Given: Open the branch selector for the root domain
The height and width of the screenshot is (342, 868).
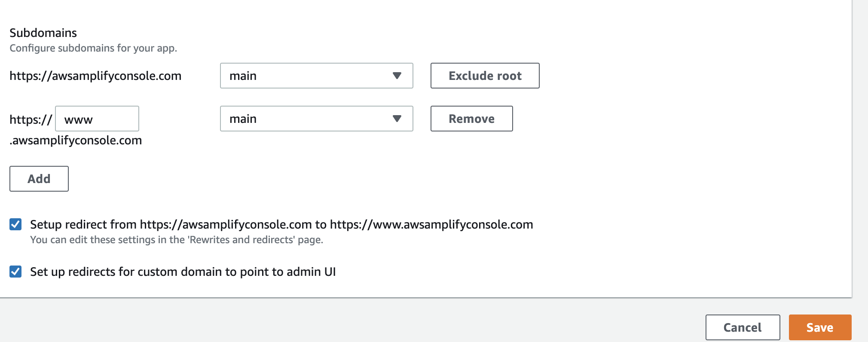Looking at the screenshot, I should click(316, 76).
